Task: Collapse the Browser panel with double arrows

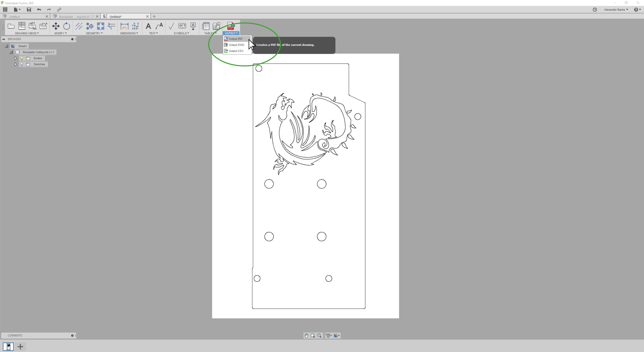Action: click(x=4, y=39)
